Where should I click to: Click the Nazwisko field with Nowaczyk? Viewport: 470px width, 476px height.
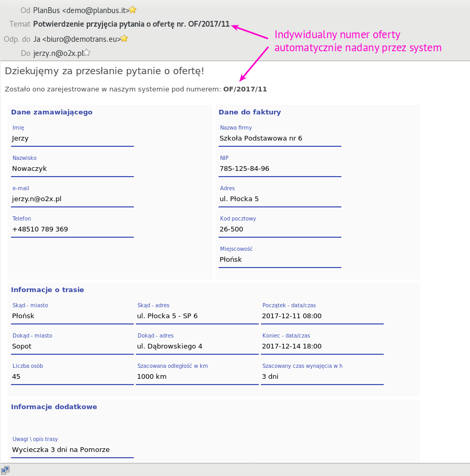point(72,169)
